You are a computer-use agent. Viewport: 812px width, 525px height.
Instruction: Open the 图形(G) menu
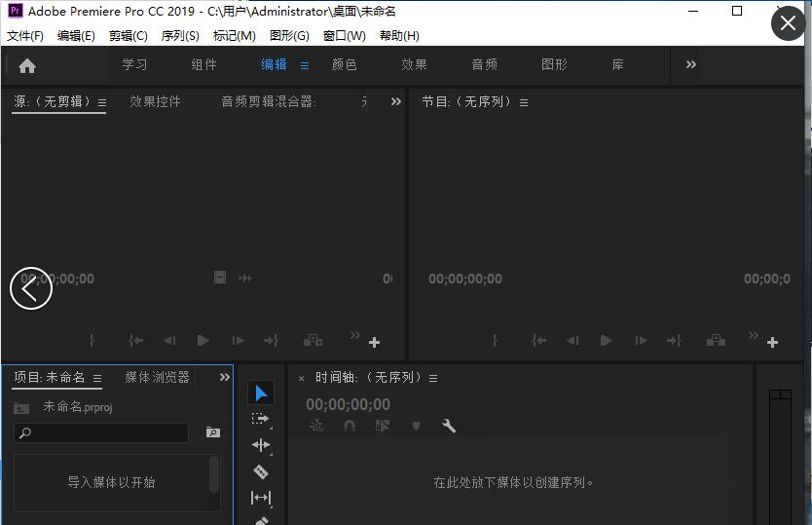pos(289,36)
